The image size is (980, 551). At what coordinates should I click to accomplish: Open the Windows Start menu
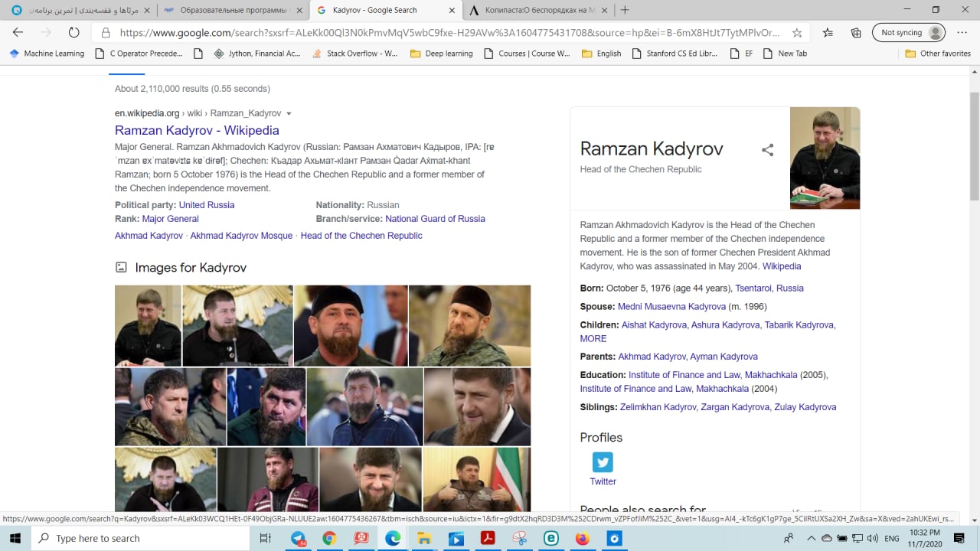15,538
